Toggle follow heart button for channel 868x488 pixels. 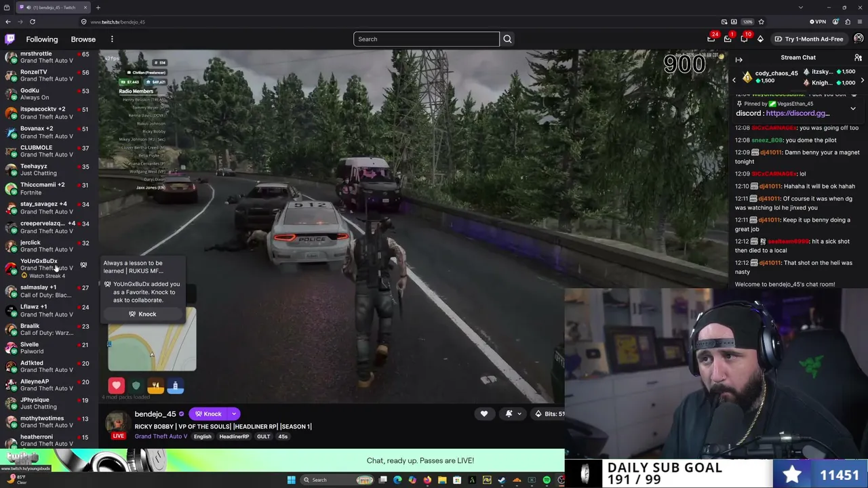pos(484,414)
